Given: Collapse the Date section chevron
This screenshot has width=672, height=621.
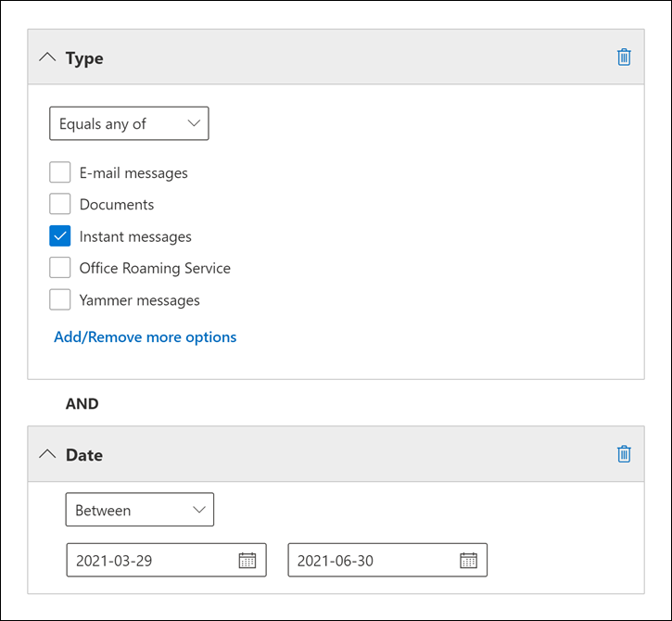Looking at the screenshot, I should 47,455.
